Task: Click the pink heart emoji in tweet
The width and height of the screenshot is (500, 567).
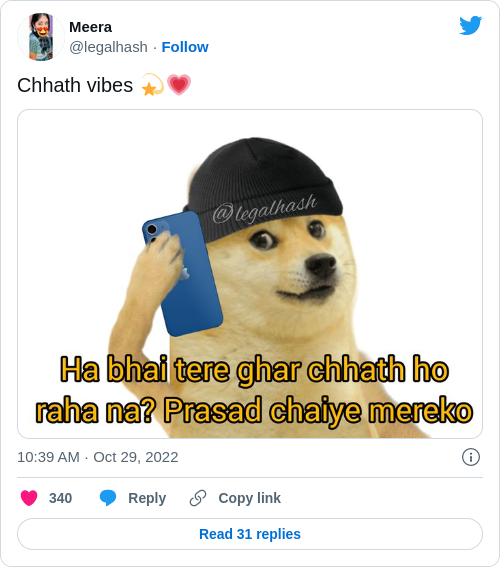Action: pyautogui.click(x=179, y=85)
